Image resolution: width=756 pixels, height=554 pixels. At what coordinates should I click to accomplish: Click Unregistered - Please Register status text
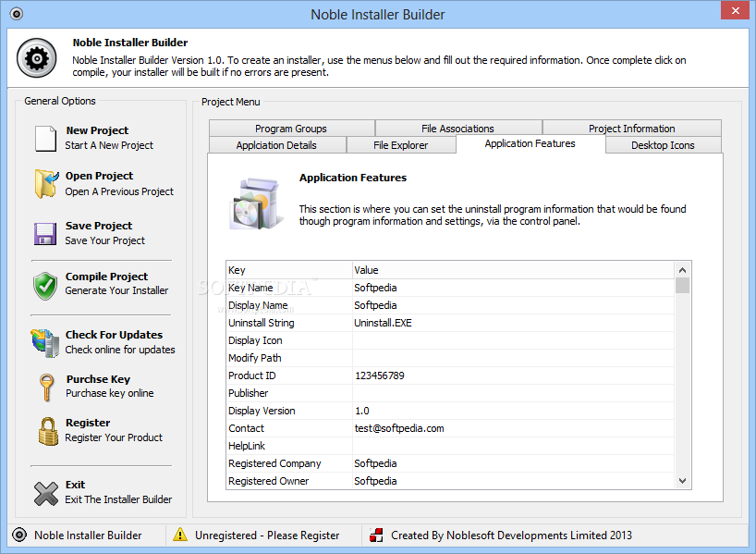pyautogui.click(x=267, y=536)
